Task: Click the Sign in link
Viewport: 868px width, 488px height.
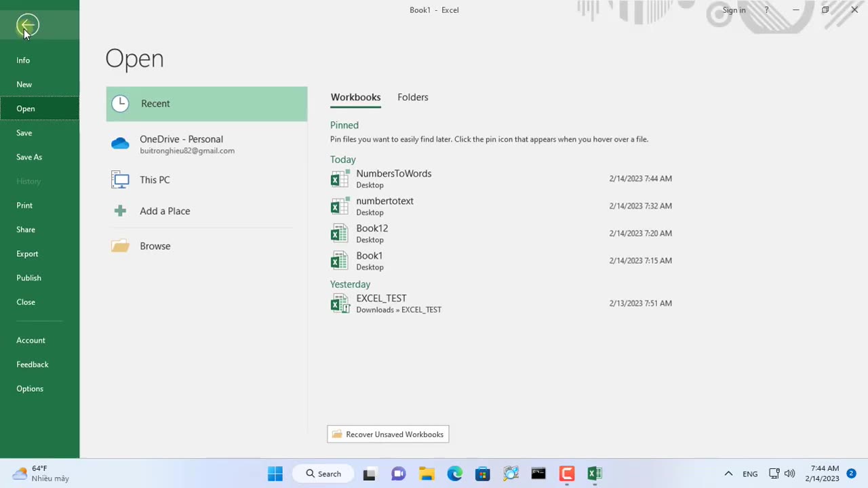Action: coord(734,10)
